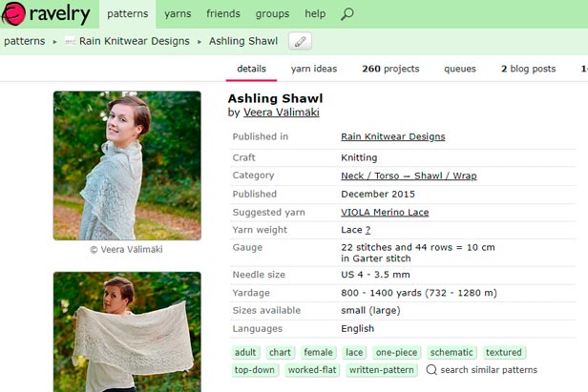Viewport: 588px width, 392px height.
Task: Open the yarns menu
Action: click(x=178, y=14)
